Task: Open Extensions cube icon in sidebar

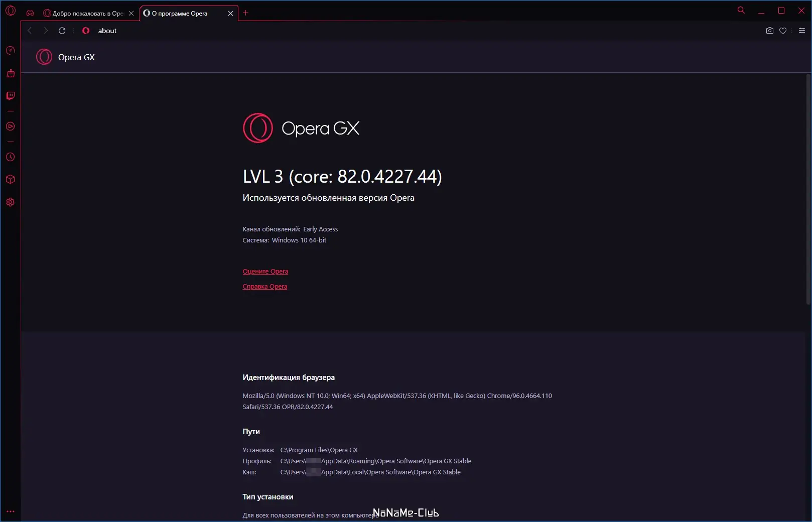Action: [x=10, y=179]
